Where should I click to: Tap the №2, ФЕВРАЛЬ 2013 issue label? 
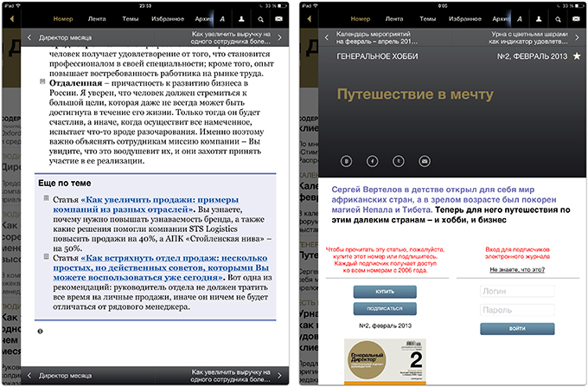pyautogui.click(x=532, y=56)
